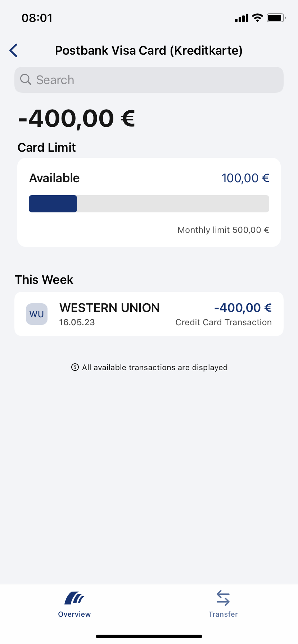Image resolution: width=298 pixels, height=644 pixels.
Task: Select the Transfer arrows icon
Action: tap(223, 597)
